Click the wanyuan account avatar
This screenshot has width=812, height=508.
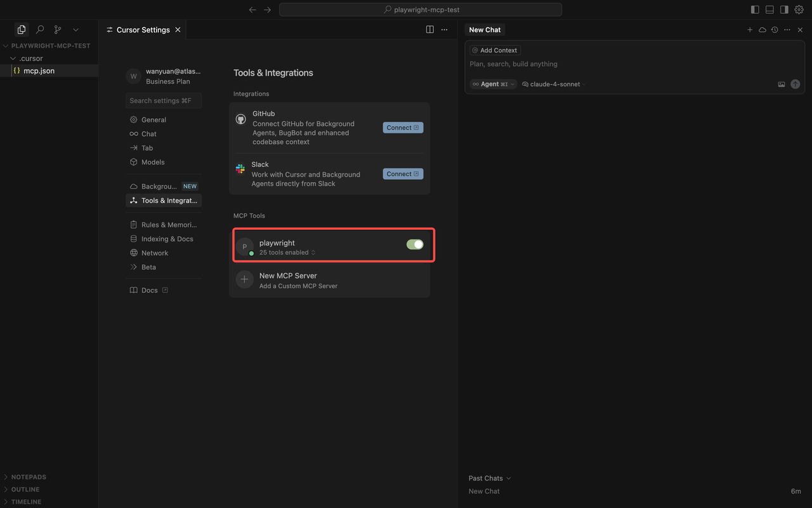pos(133,76)
